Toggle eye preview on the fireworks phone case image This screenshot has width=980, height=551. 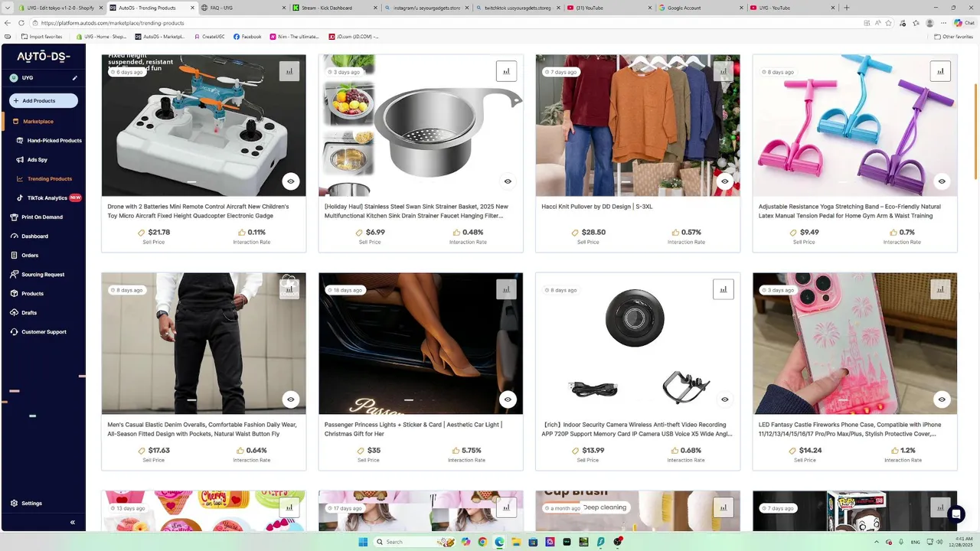tap(942, 399)
